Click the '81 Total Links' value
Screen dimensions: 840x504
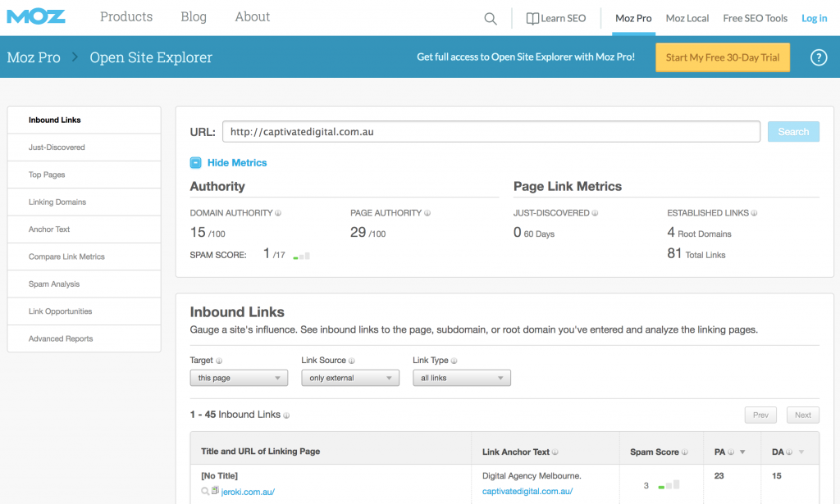pyautogui.click(x=696, y=253)
